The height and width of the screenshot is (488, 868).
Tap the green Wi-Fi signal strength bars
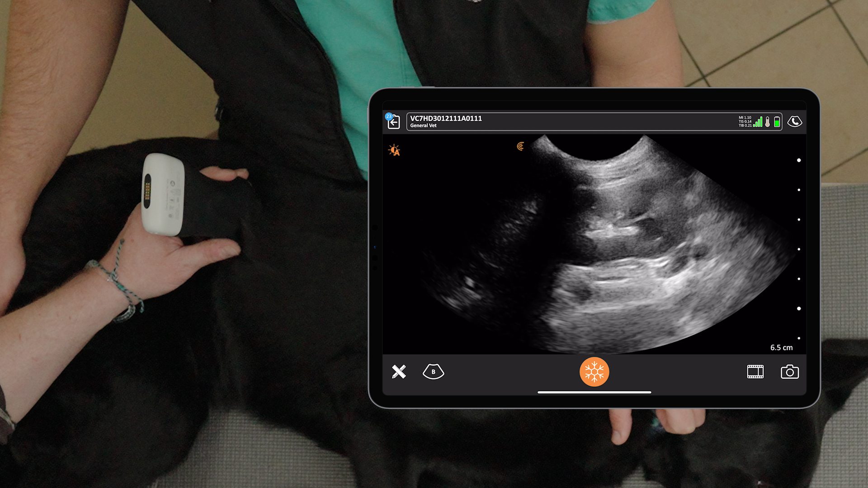(758, 122)
